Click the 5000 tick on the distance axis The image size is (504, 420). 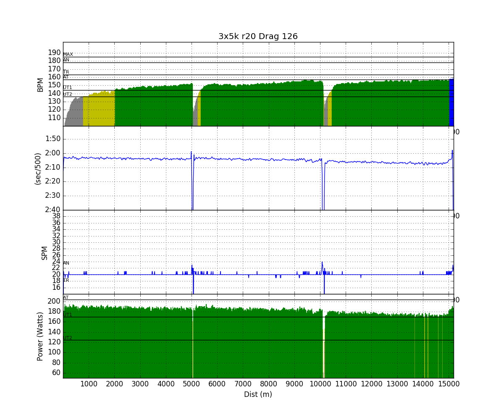click(192, 383)
